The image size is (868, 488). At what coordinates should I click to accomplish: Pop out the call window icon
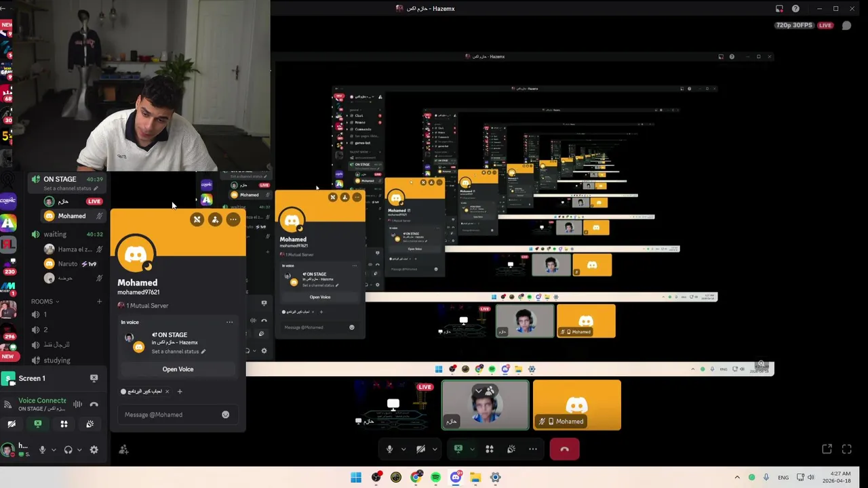coord(827,449)
